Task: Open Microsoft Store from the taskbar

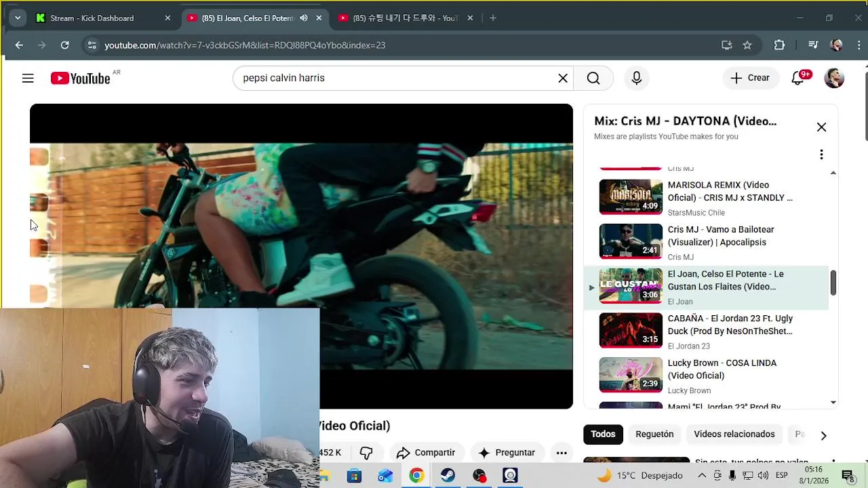Action: [x=354, y=476]
